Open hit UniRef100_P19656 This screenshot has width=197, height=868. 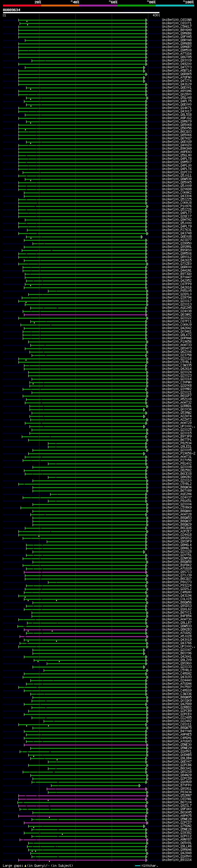176,342
